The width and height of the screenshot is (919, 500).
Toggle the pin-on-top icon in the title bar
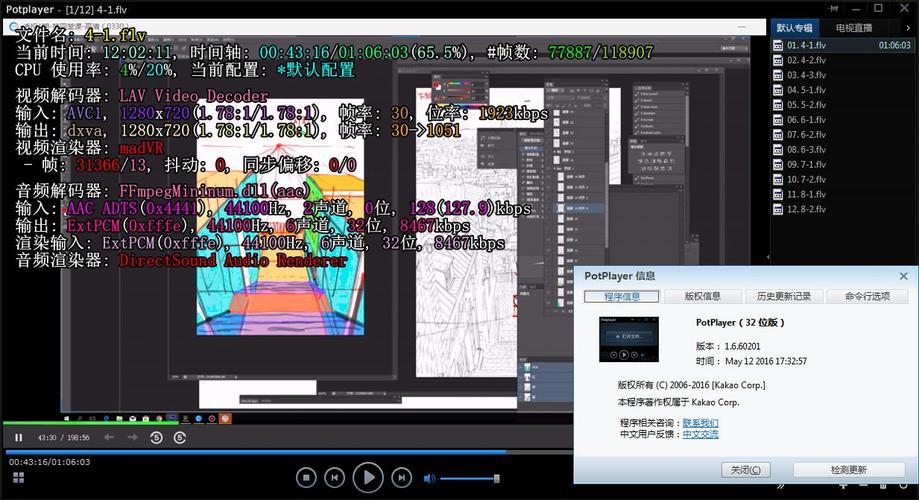[833, 9]
